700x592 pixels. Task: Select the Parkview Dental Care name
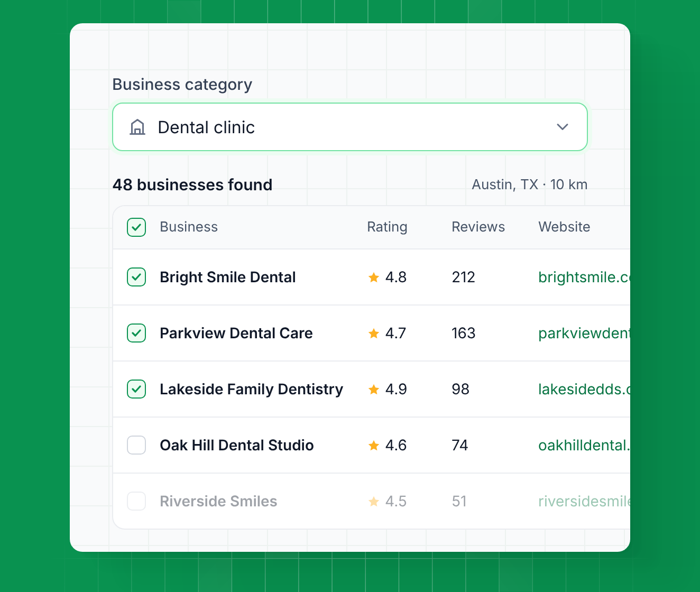pyautogui.click(x=236, y=333)
